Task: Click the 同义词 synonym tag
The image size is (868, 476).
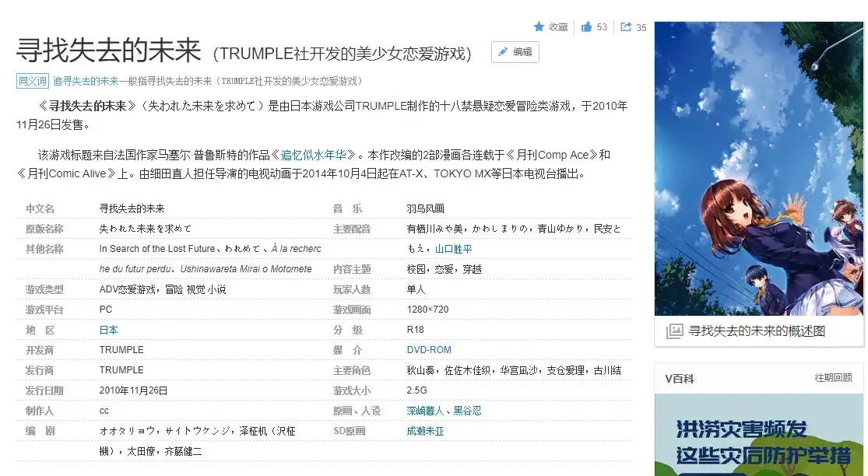Action: tap(33, 81)
